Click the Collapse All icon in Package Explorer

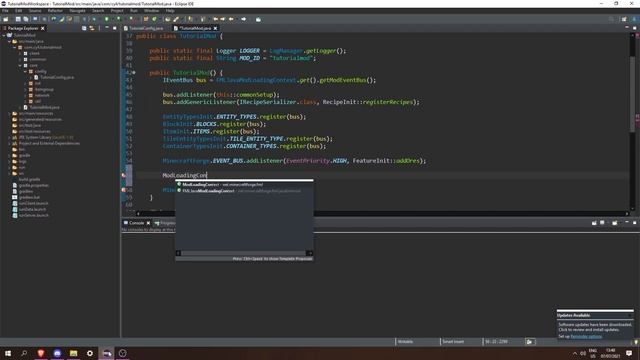coord(84,28)
